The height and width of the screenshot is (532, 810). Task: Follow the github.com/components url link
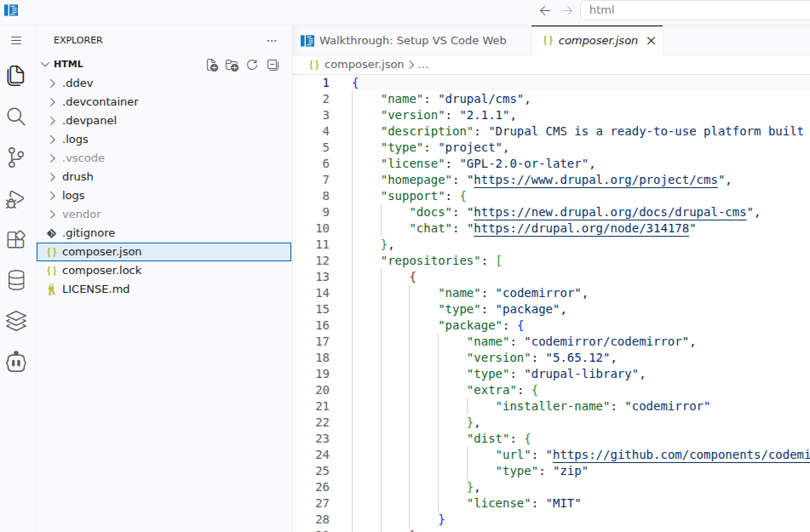point(681,455)
